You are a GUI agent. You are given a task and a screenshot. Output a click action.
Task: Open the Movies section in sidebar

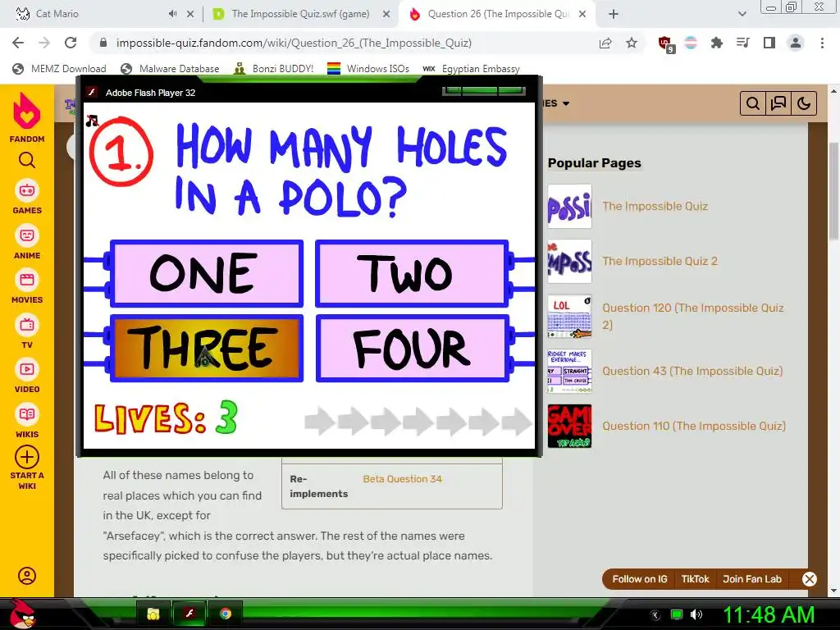(x=27, y=287)
